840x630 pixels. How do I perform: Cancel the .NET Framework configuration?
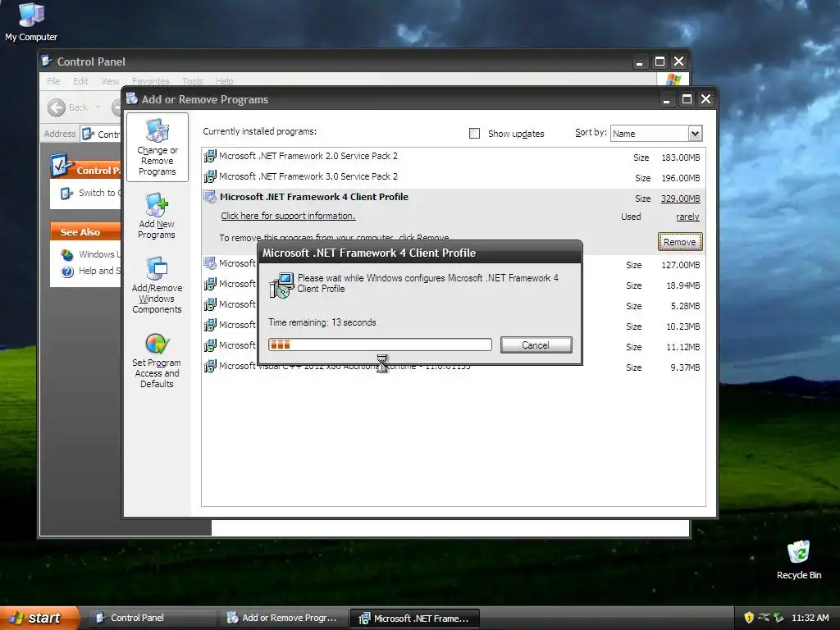coord(536,345)
